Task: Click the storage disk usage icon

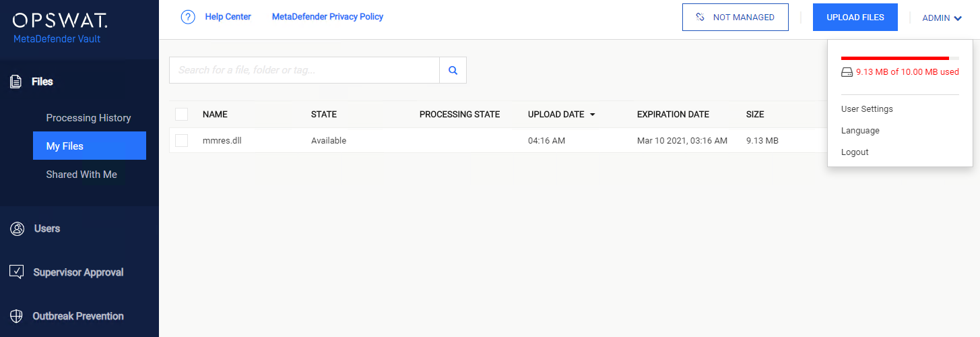Action: [847, 72]
